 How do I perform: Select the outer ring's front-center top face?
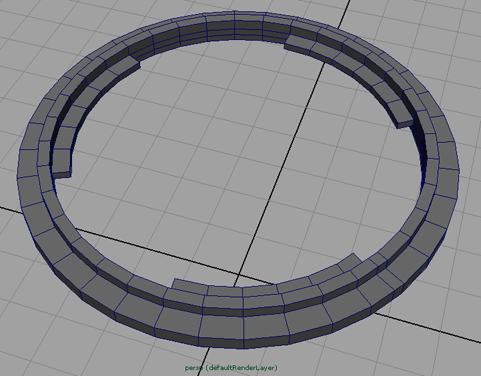pos(222,325)
